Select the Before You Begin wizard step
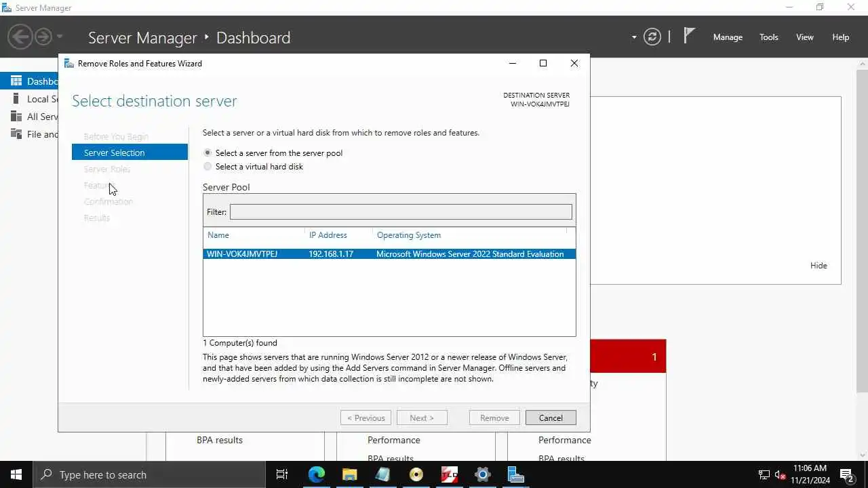This screenshot has width=868, height=488. [x=116, y=136]
